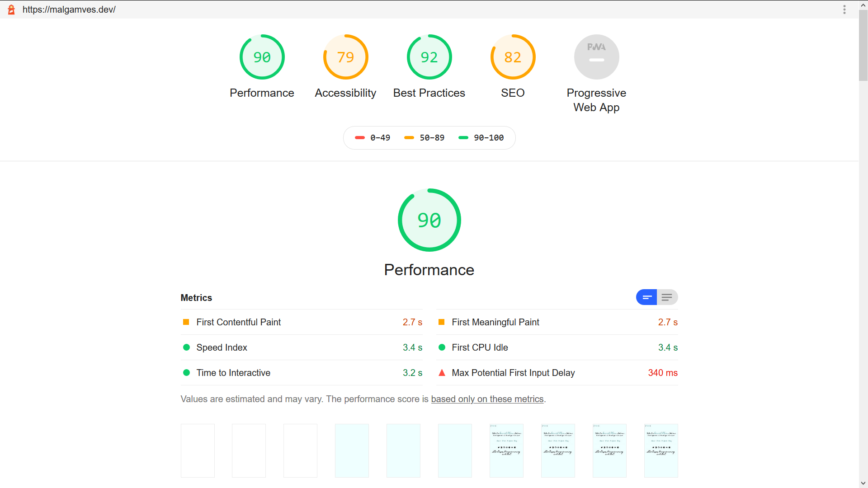Toggle the green circle beside Speed Index
The width and height of the screenshot is (868, 488).
click(186, 347)
